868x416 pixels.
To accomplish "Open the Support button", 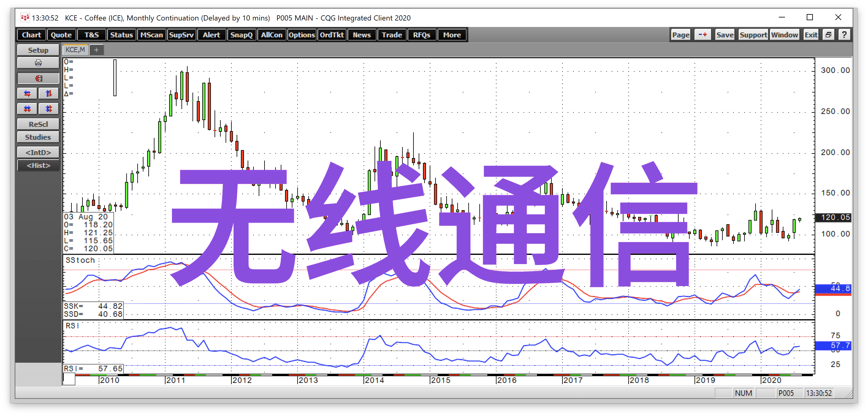I will pyautogui.click(x=753, y=35).
